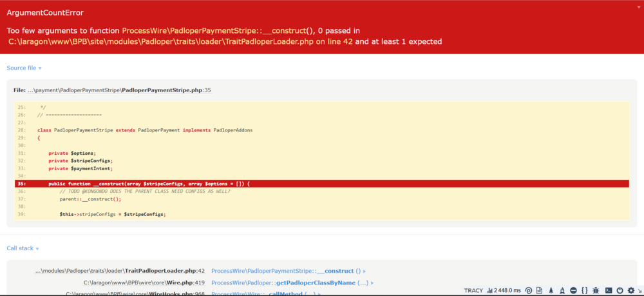
Task: Click line 28 class PadloperPaymentStripe declaration
Action: 144,130
